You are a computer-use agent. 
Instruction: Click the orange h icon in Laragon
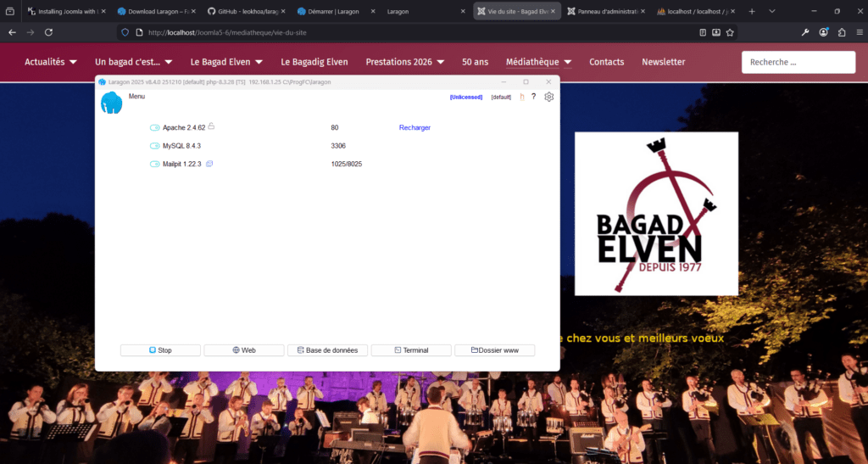point(522,97)
